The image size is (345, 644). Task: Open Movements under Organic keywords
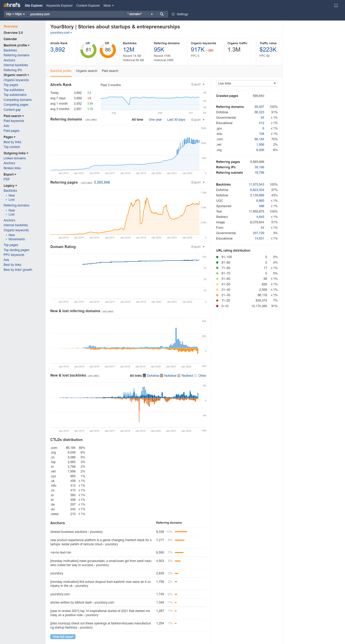click(x=17, y=239)
